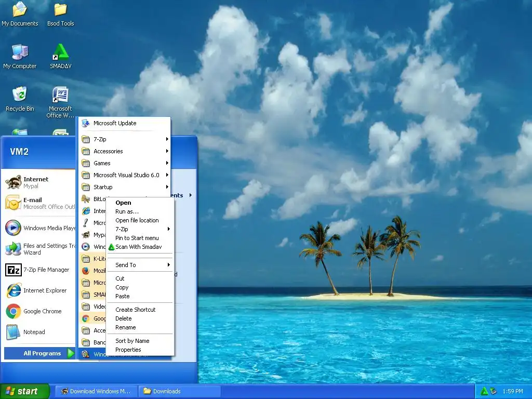Screen dimensions: 532x399
Task: Click the Microsoft Update icon
Action: pos(86,123)
